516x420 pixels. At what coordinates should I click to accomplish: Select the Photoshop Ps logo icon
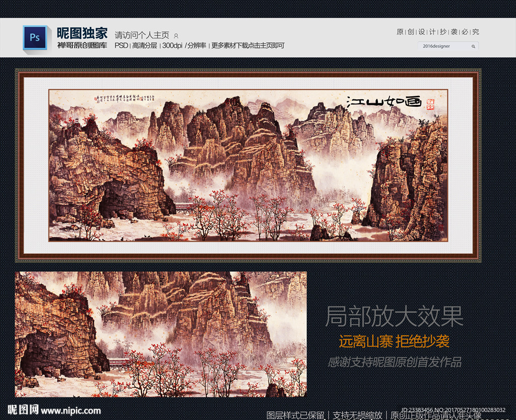click(x=35, y=37)
